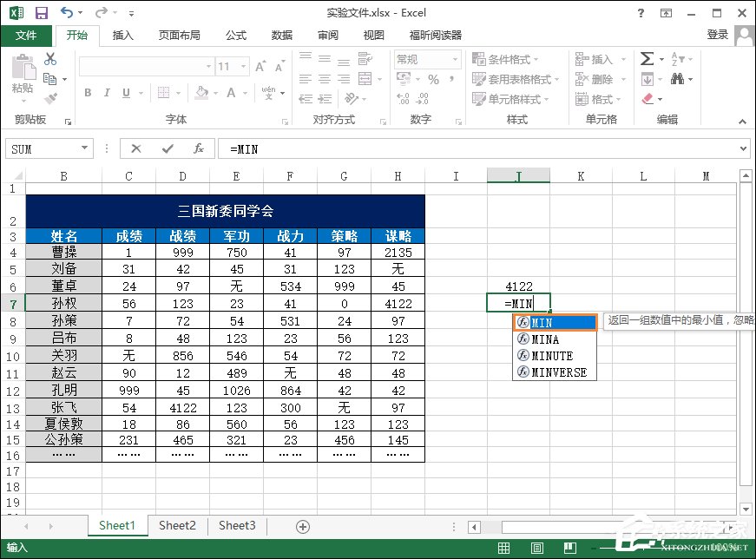Click the Insert Function fx icon
The image size is (756, 559).
tap(196, 148)
